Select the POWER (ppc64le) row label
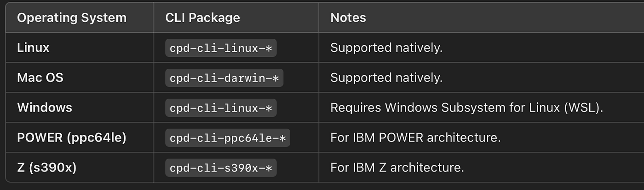Viewport: 644px width, 190px height. (72, 137)
